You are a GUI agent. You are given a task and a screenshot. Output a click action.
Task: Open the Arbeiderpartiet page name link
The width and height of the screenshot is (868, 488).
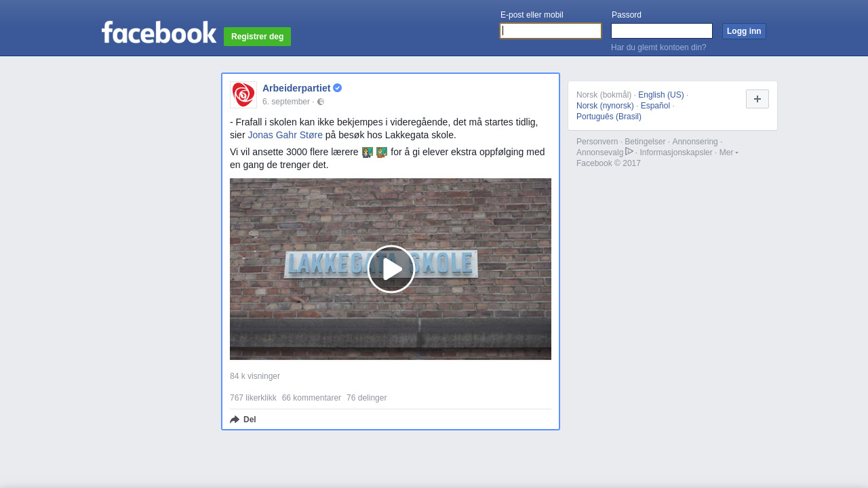pos(296,88)
